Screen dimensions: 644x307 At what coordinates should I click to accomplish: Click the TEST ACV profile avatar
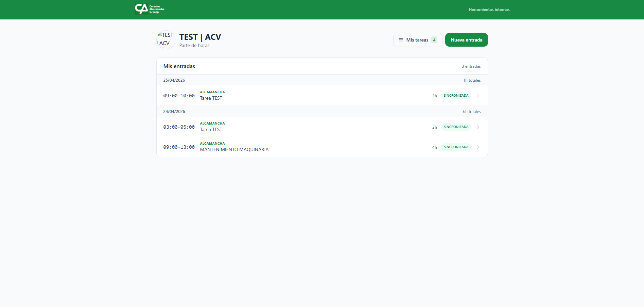tap(166, 40)
